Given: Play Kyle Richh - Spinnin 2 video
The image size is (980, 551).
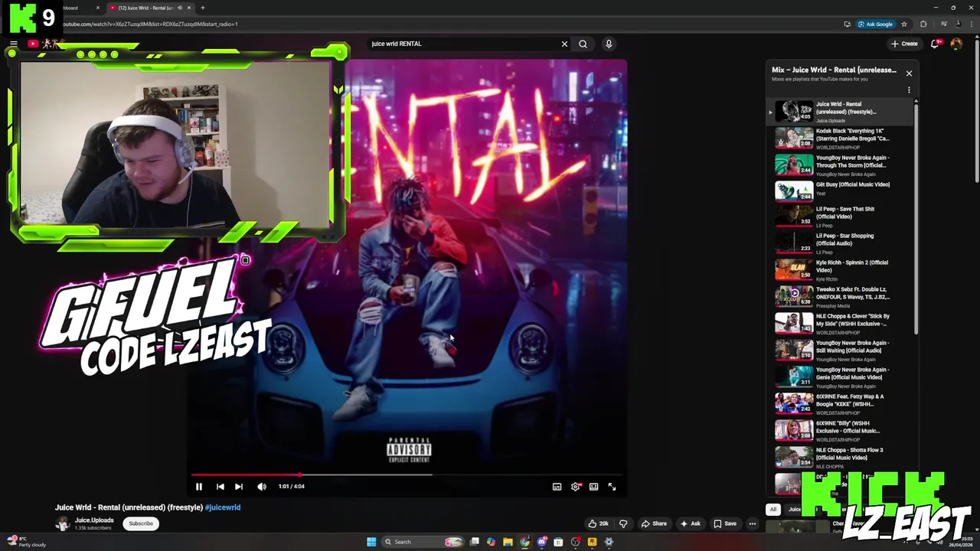Looking at the screenshot, I should pos(840,270).
